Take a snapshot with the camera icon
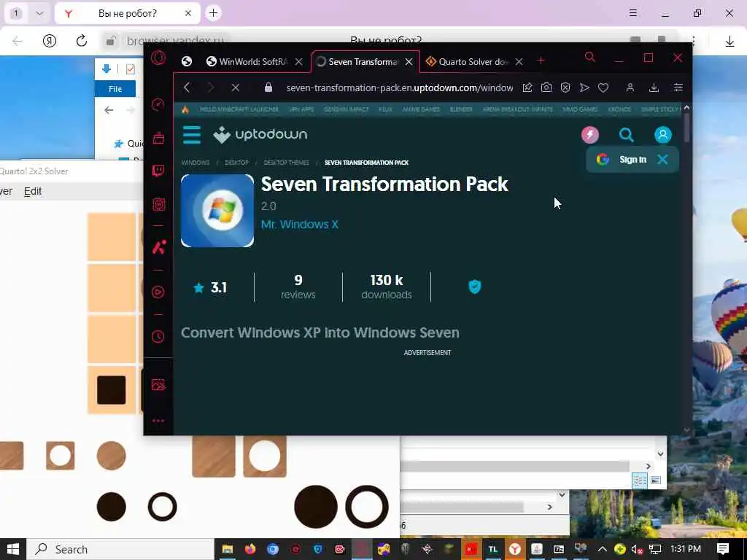Image resolution: width=747 pixels, height=560 pixels. [546, 87]
